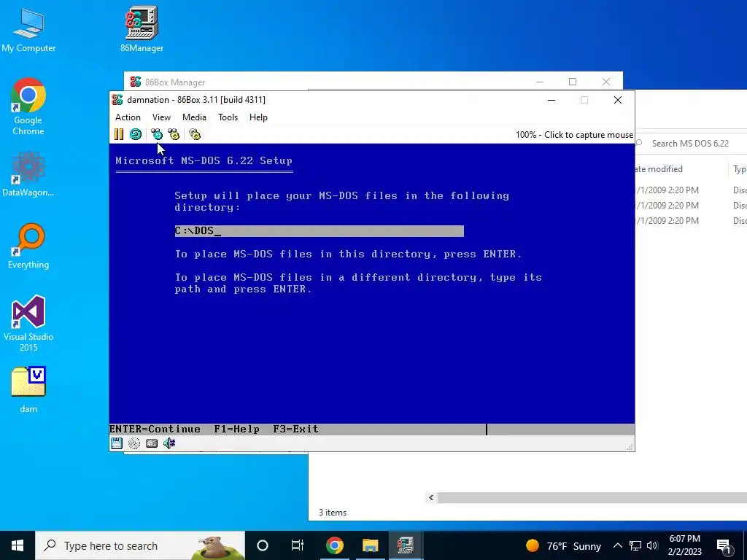
Task: Sort by Date modified column in Explorer
Action: pyautogui.click(x=659, y=169)
